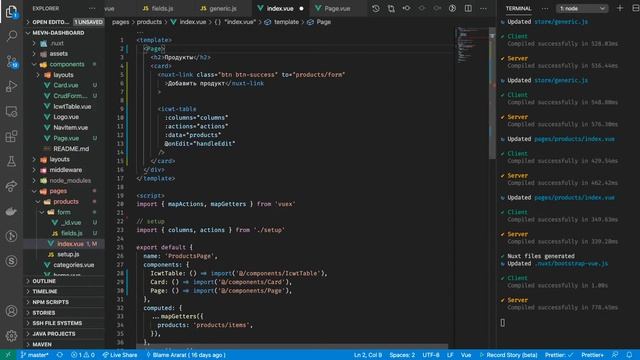Open the Accounts icon
Viewport: 640px width, 360px height.
pos(11,311)
